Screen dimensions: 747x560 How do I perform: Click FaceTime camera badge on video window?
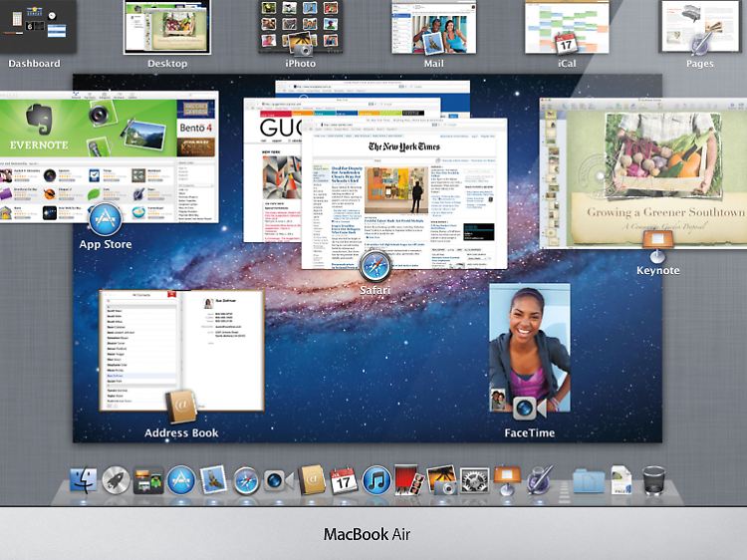(530, 409)
